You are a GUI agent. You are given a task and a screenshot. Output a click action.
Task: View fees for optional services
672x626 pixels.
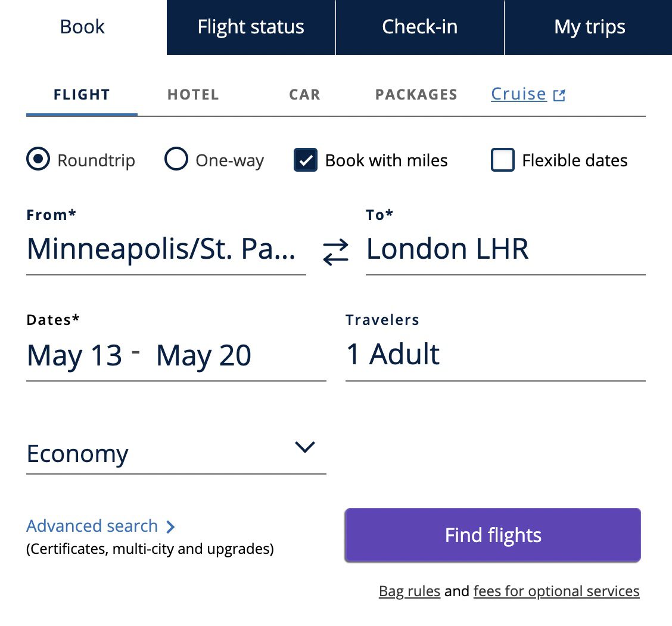pyautogui.click(x=556, y=591)
